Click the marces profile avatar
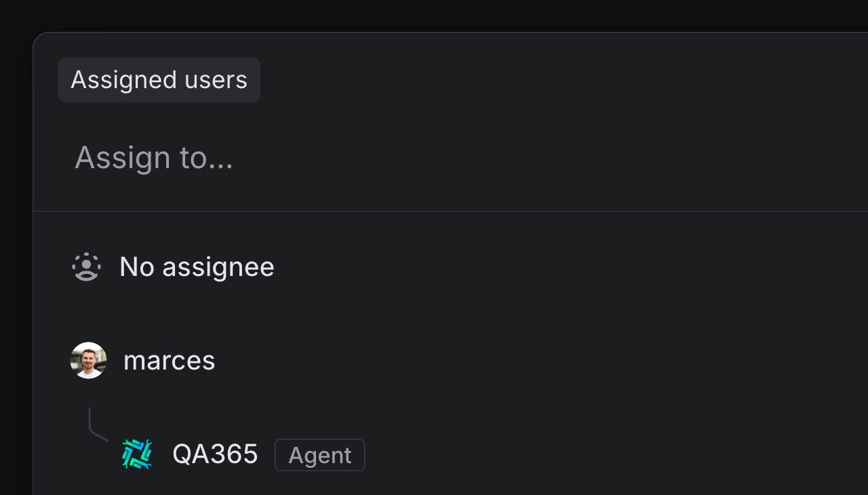The height and width of the screenshot is (495, 868). coord(89,360)
